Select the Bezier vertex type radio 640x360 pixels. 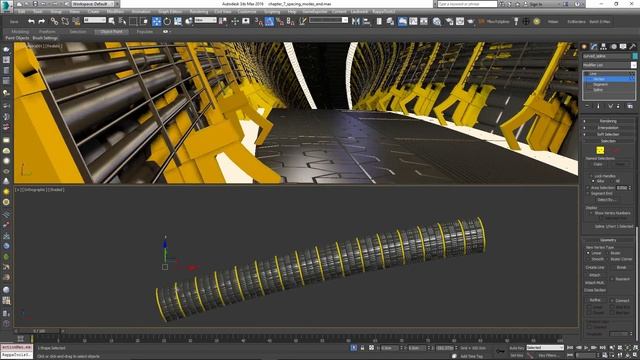(x=608, y=253)
